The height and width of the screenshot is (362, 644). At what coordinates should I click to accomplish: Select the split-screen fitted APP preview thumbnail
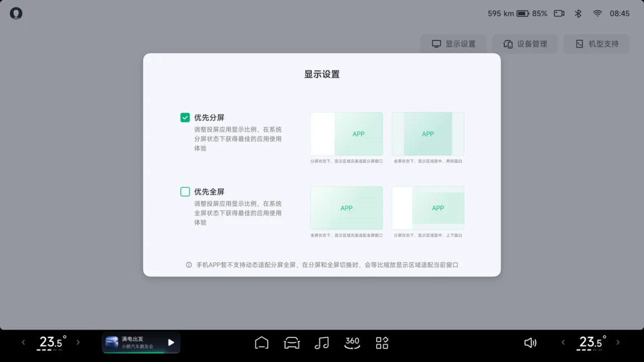pyautogui.click(x=347, y=134)
